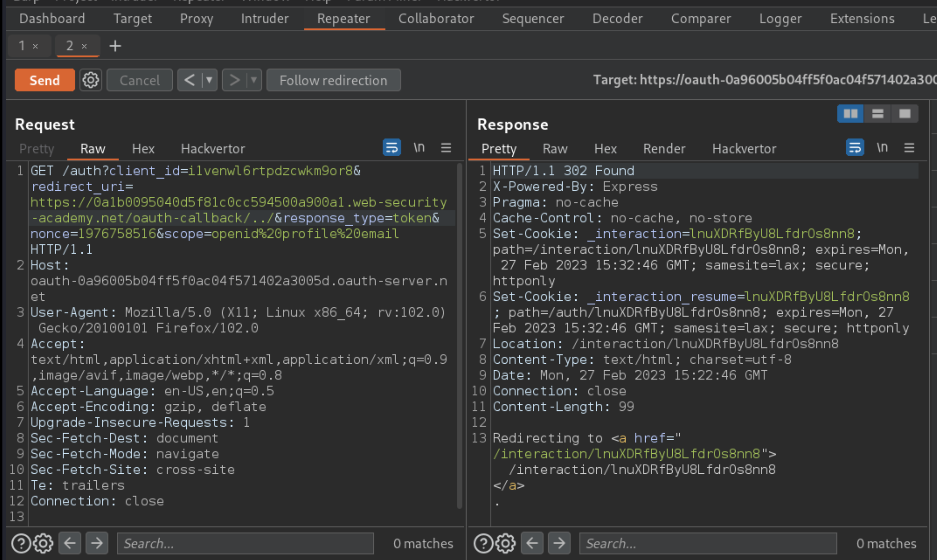Open Response panel hamburger menu
The width and height of the screenshot is (937, 560).
point(910,148)
